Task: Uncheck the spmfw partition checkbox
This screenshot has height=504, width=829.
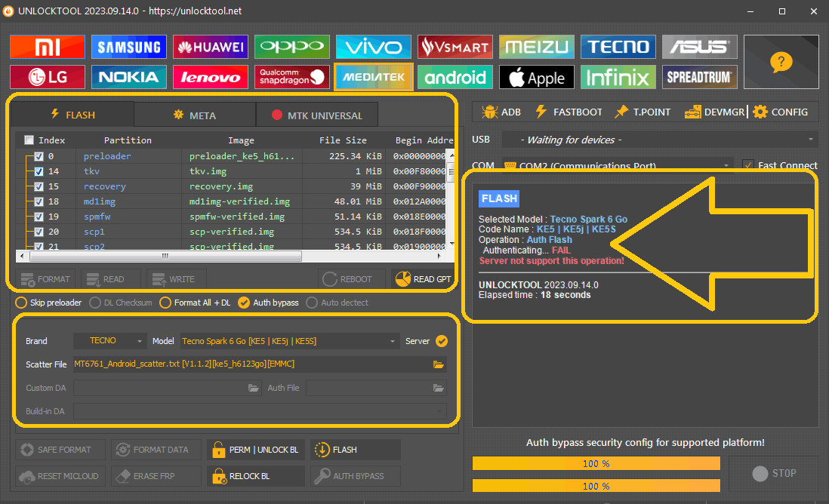Action: click(x=39, y=217)
